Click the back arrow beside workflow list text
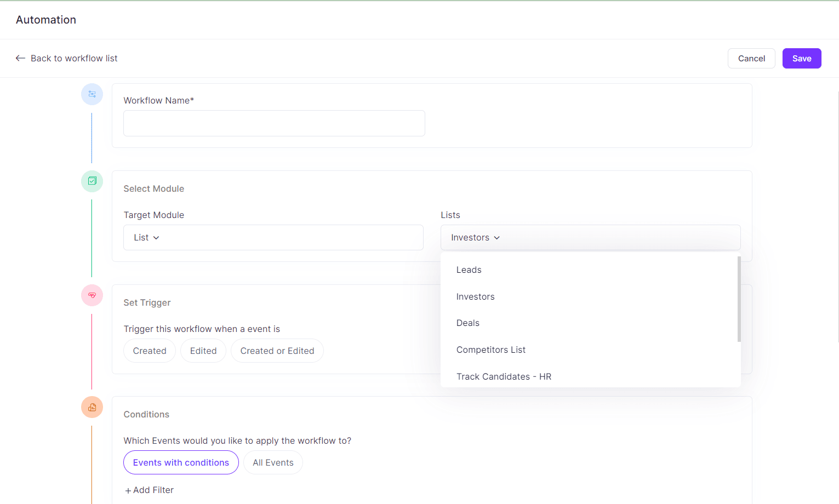The image size is (839, 504). pos(20,58)
